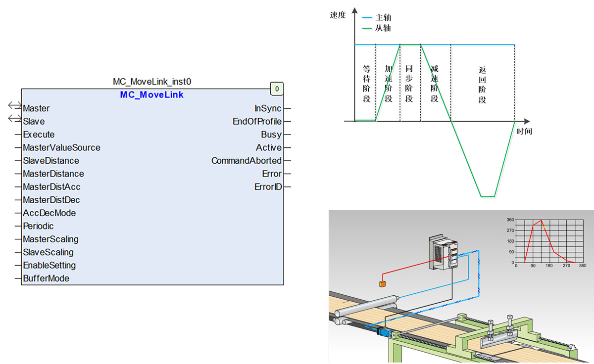Click the 等待阶段 phase label
The image size is (594, 364).
click(366, 83)
